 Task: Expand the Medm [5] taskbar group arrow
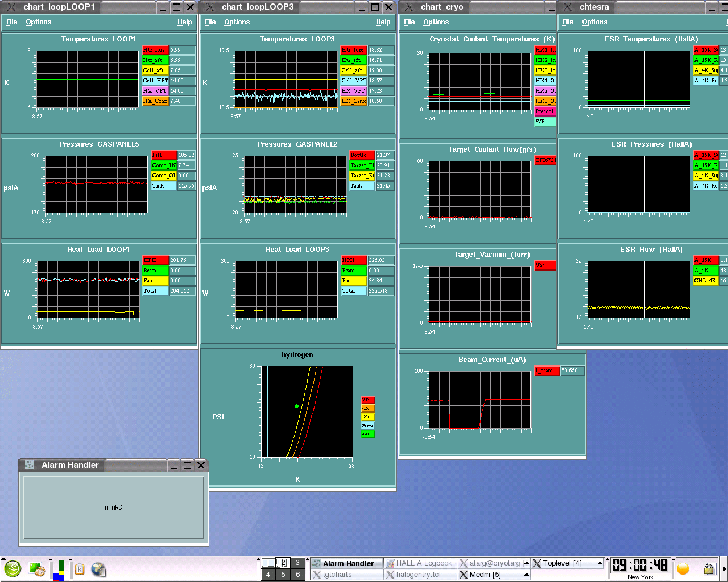pyautogui.click(x=526, y=575)
